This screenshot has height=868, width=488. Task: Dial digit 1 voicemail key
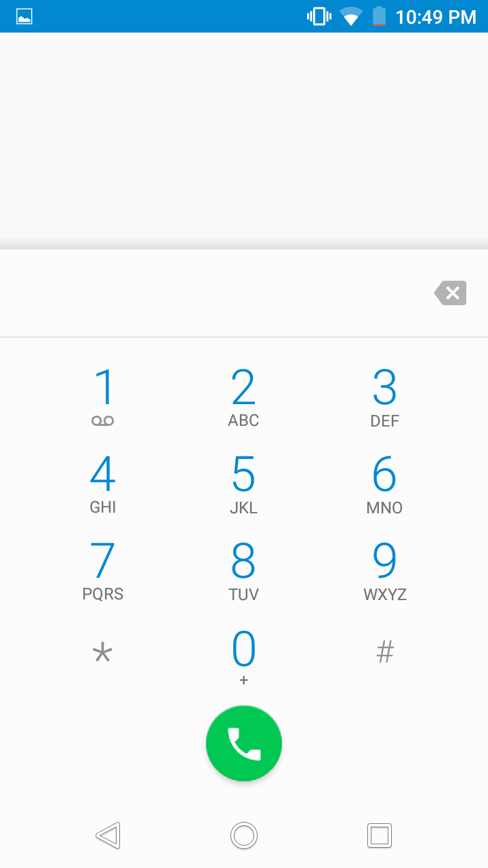click(x=103, y=397)
